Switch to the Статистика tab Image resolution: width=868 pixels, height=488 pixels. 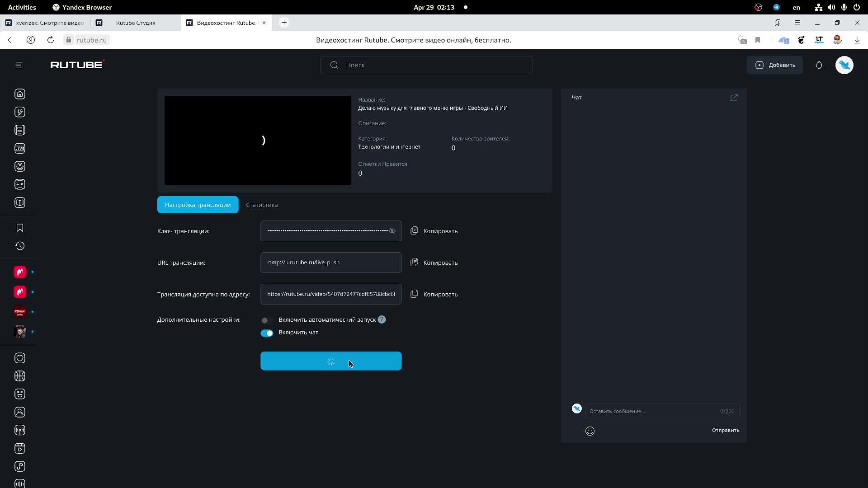click(262, 205)
